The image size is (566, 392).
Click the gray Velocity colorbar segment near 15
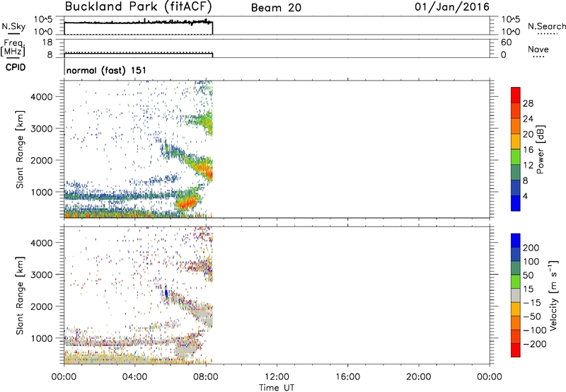pyautogui.click(x=516, y=296)
